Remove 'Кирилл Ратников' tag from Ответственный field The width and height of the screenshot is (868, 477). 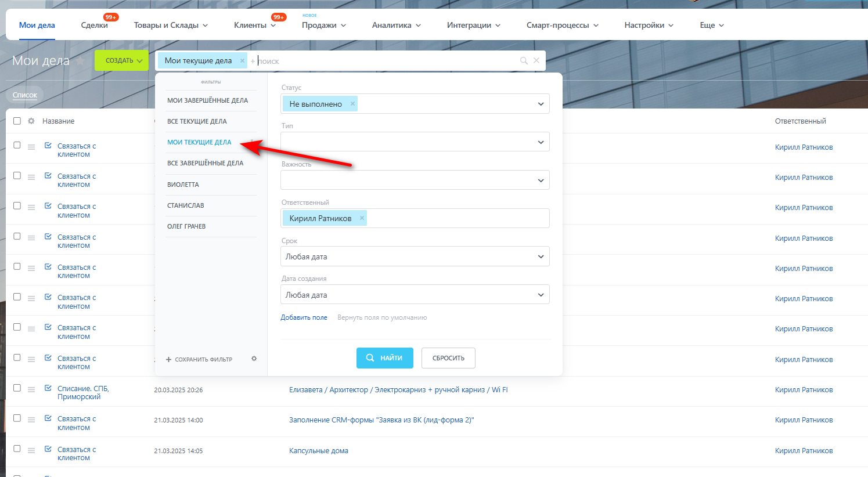click(362, 218)
